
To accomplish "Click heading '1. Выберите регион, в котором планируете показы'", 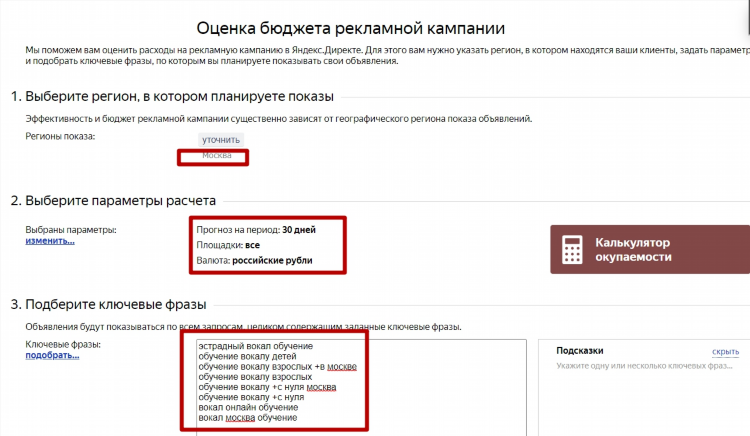I will tap(172, 97).
